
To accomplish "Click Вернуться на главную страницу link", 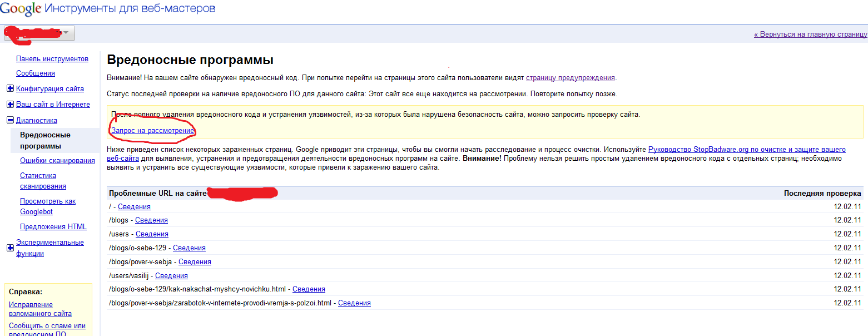I will coord(810,34).
